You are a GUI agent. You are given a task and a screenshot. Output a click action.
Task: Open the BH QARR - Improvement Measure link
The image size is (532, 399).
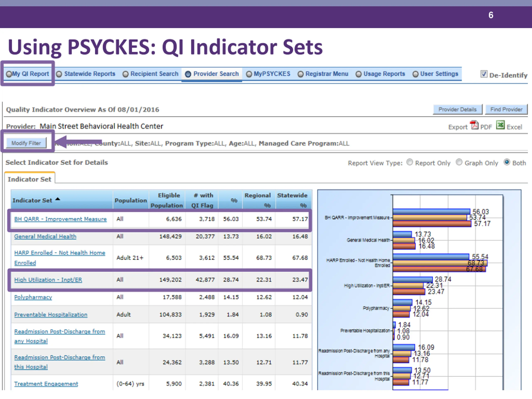[60, 219]
